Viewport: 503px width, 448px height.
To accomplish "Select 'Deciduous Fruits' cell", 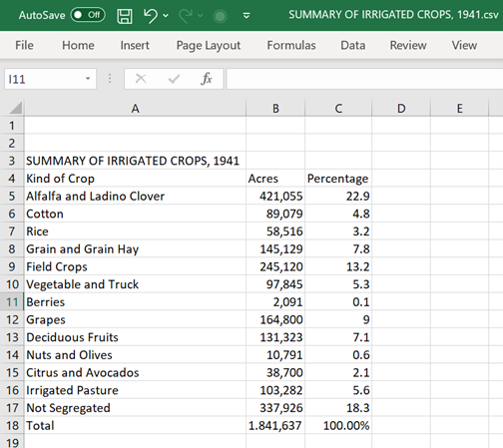I will click(135, 337).
